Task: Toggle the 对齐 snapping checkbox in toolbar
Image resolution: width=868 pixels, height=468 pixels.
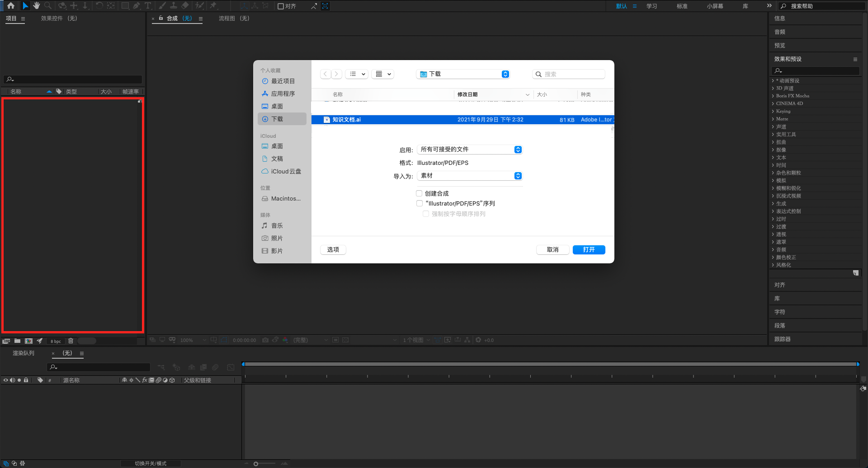Action: (x=281, y=6)
